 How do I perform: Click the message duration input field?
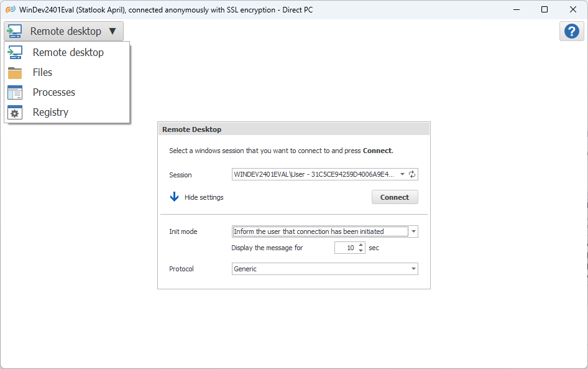346,248
